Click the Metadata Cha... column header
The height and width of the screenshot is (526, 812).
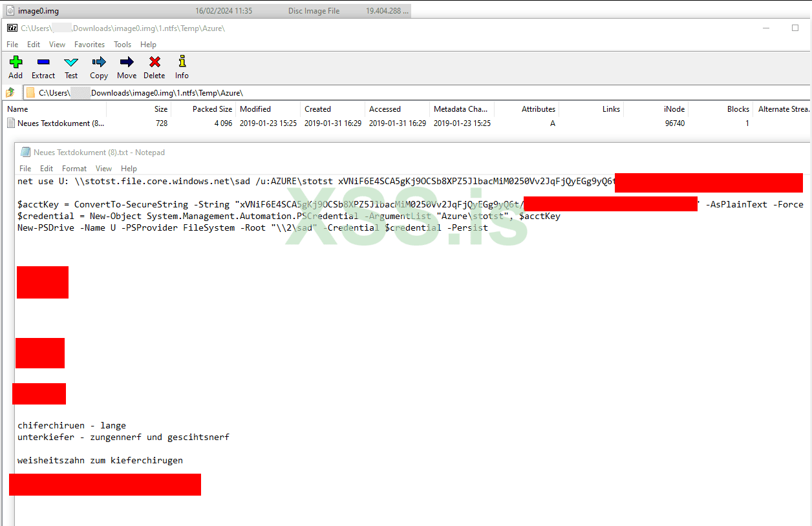462,109
